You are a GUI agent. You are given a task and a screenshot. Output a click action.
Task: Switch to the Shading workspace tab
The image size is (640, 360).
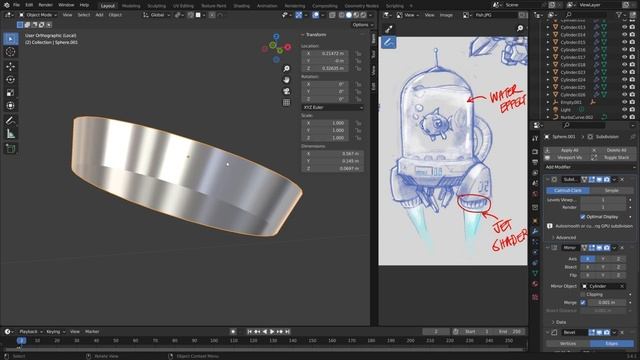point(242,6)
